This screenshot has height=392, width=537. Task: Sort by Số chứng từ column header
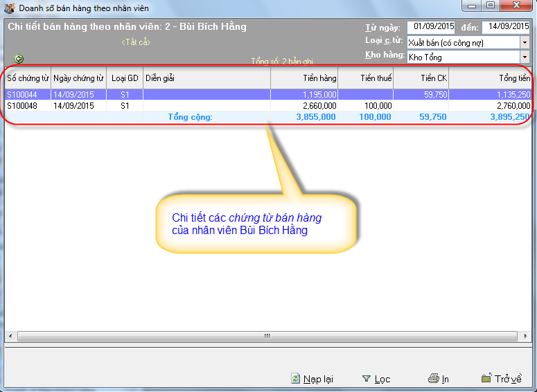[28, 78]
